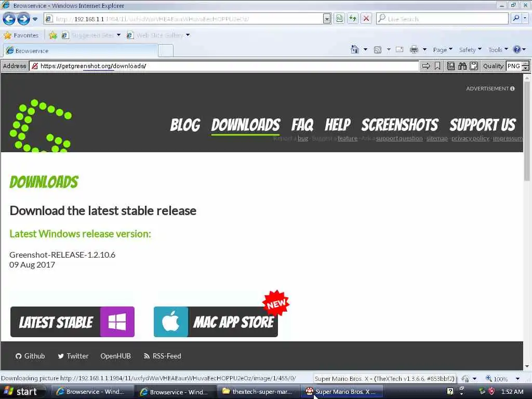Click the Home icon in command bar
Viewport: 532px width, 399px height.
pos(354,49)
